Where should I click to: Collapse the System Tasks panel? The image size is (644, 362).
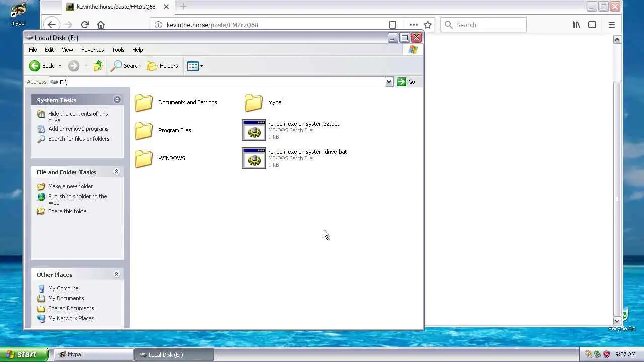click(x=117, y=100)
